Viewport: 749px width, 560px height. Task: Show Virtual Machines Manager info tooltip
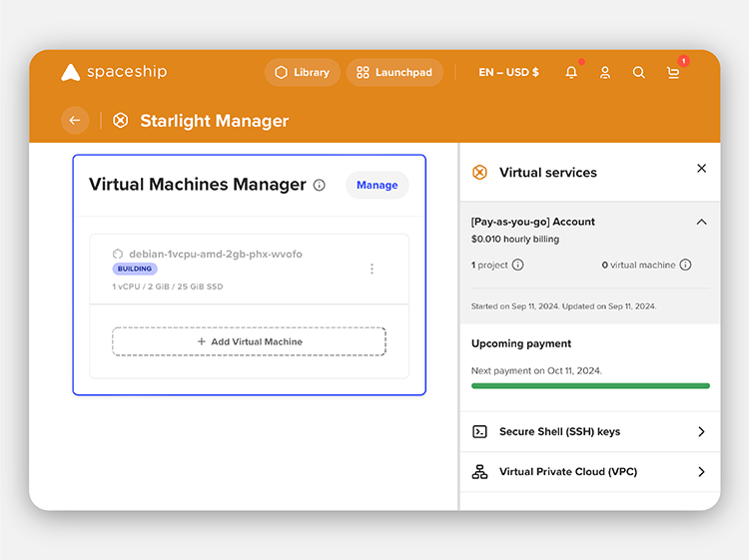click(320, 186)
